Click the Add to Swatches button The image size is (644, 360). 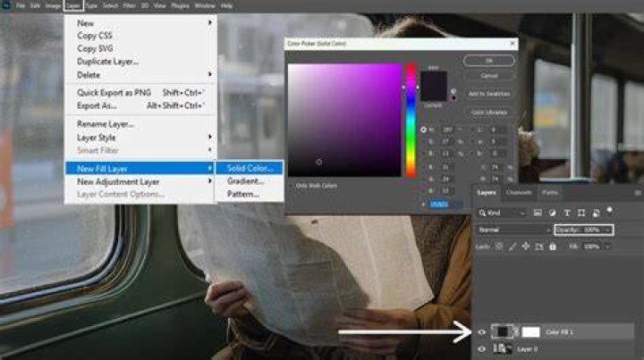click(488, 94)
